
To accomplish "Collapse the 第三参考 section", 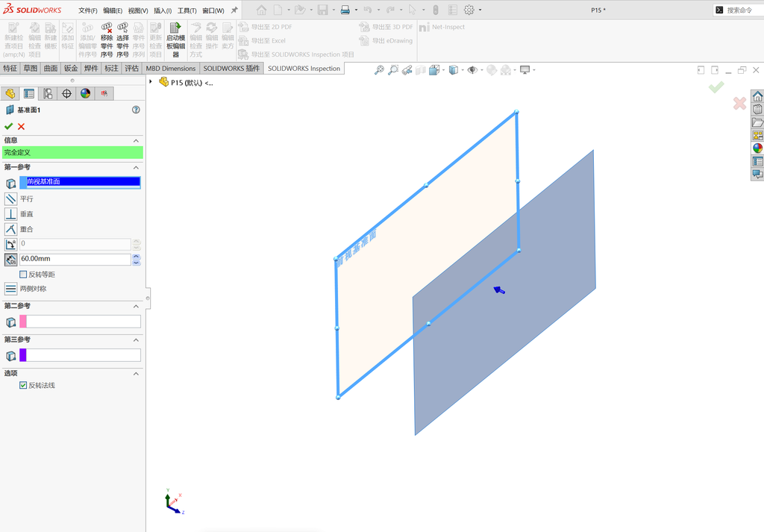I will (136, 340).
